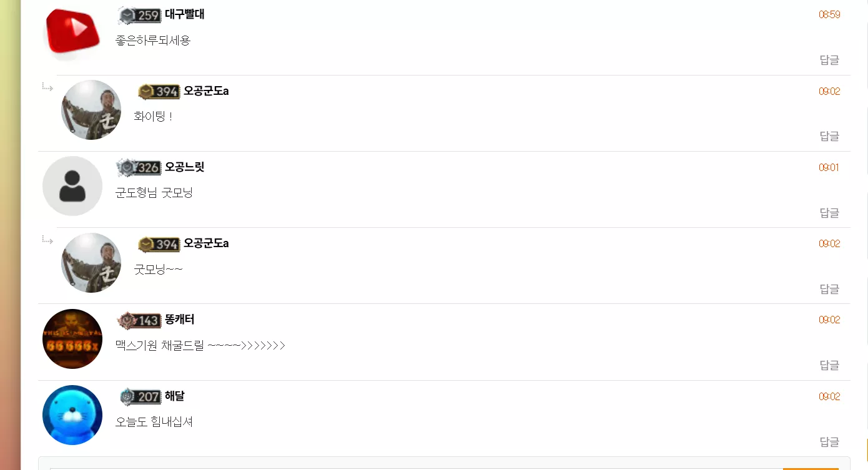
Task: Click the username 해달
Action: pos(174,396)
